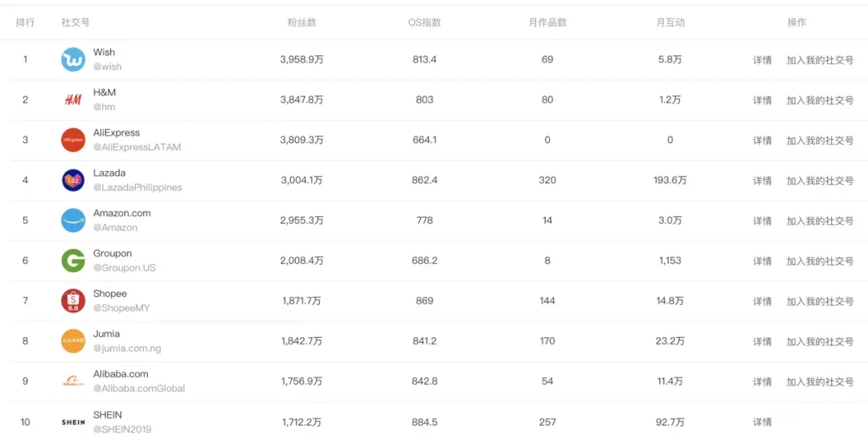Open the Amazon smile logo
The image size is (868, 448).
click(x=73, y=220)
